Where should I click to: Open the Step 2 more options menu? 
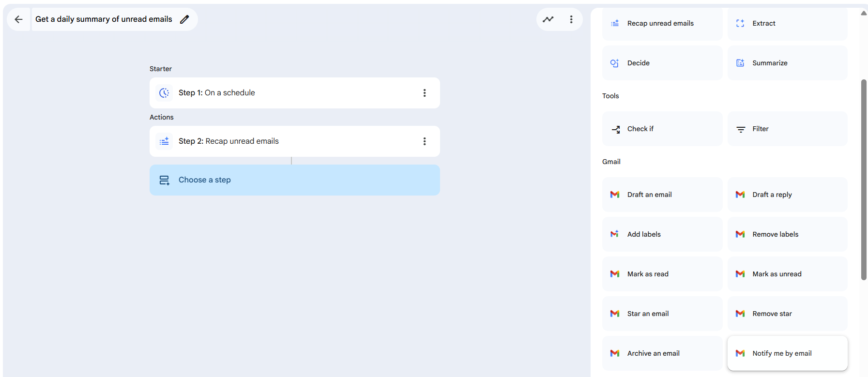click(x=425, y=141)
